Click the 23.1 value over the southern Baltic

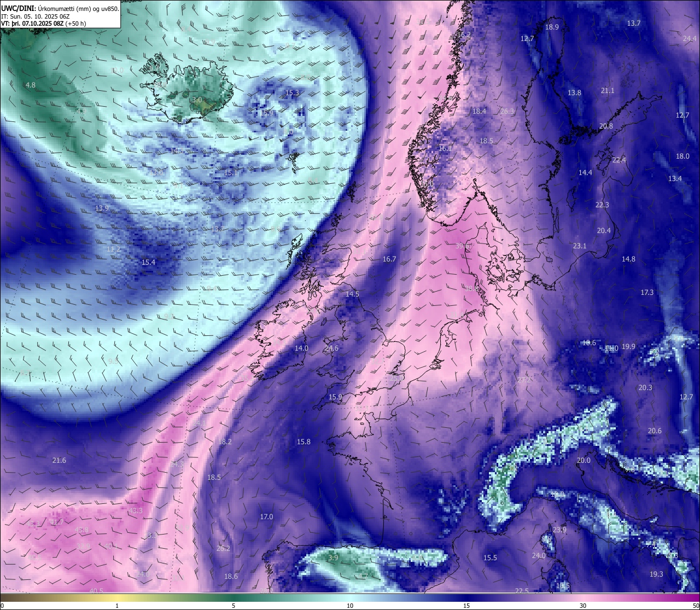580,246
